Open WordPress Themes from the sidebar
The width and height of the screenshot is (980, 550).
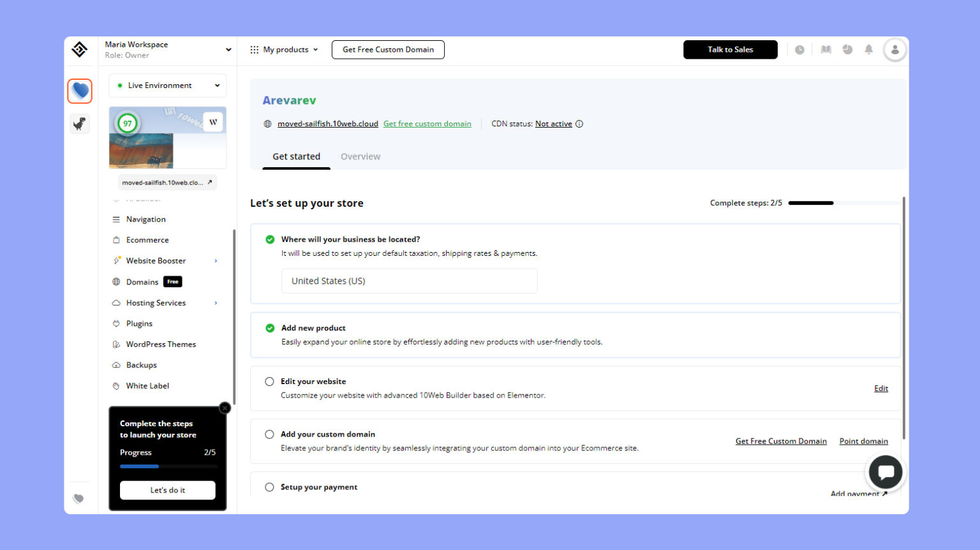pos(161,344)
